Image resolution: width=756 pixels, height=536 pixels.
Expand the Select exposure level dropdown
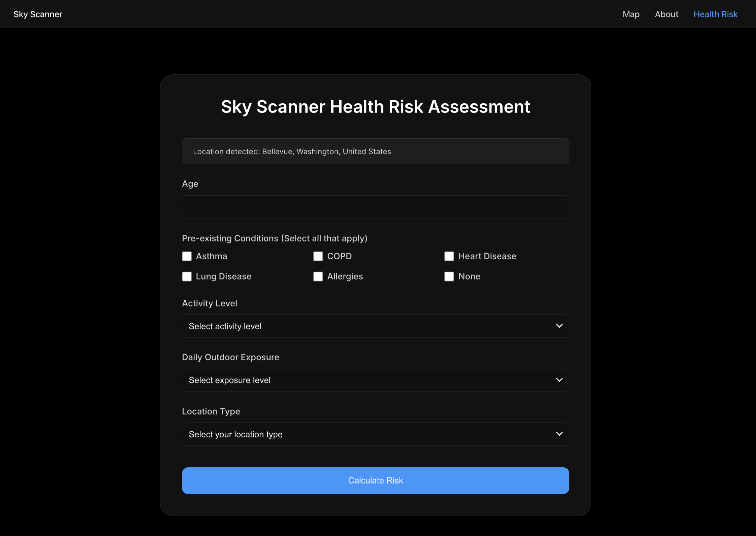(x=375, y=380)
